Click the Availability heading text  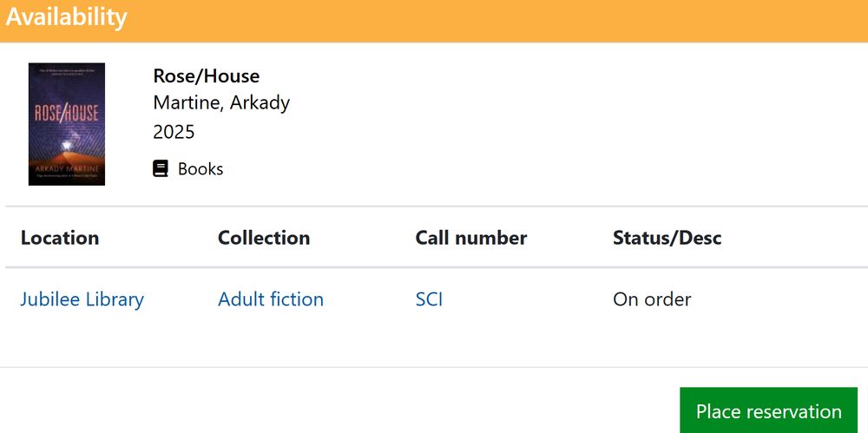(x=67, y=17)
